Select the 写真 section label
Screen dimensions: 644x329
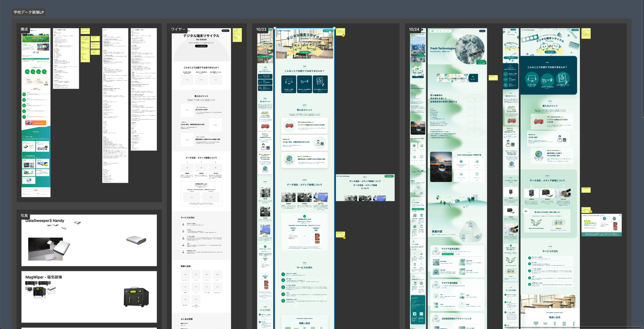click(x=24, y=215)
